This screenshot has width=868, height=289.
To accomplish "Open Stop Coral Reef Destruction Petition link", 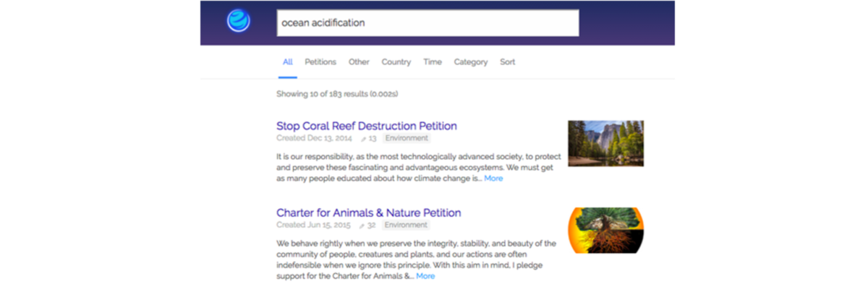I will pos(367,126).
